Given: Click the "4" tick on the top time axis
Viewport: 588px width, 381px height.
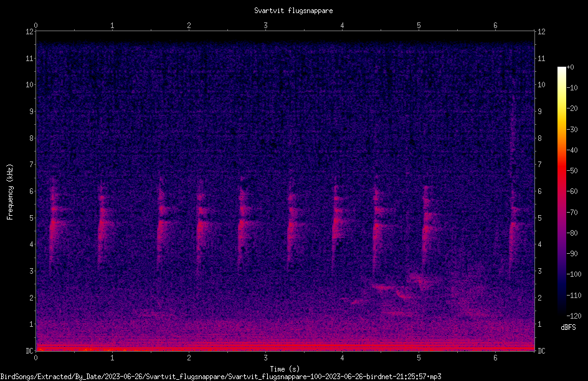Looking at the screenshot, I should [342, 26].
